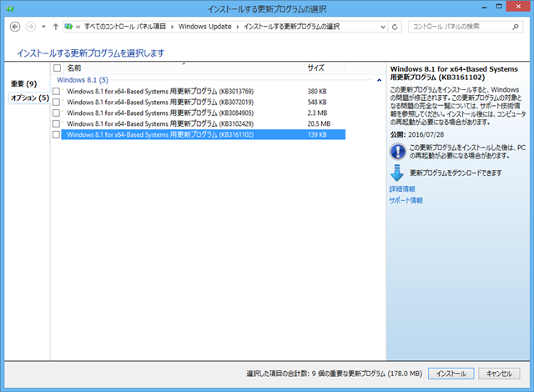Click the Forward navigation arrow
Viewport: 534px width, 392px height.
31,27
